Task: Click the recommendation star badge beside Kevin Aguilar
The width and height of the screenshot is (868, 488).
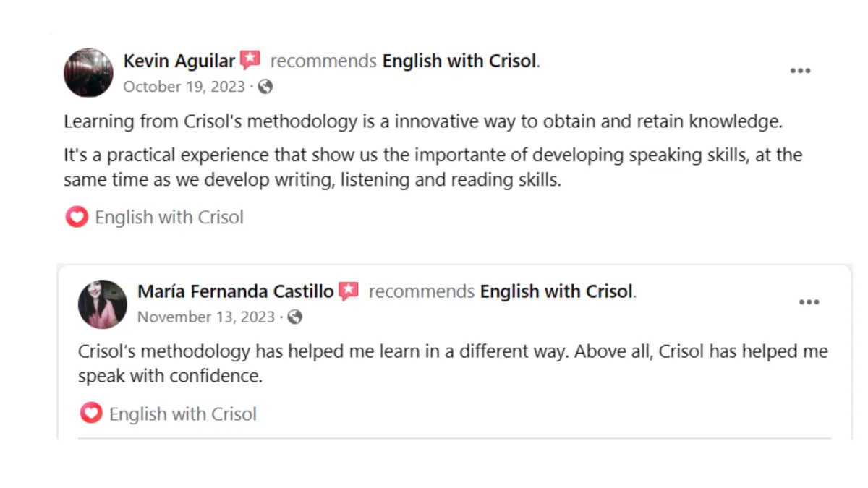Action: pyautogui.click(x=250, y=60)
